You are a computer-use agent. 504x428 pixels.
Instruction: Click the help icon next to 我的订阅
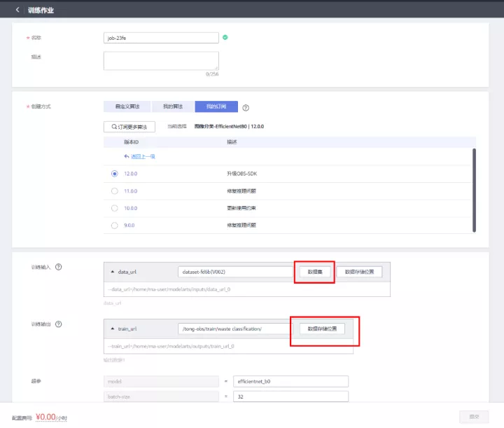tap(246, 108)
